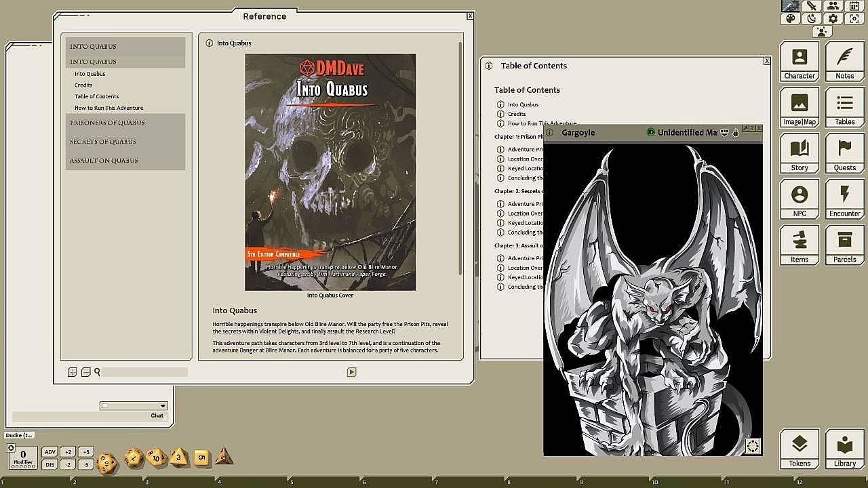This screenshot has width=868, height=488.
Task: Open the Tokens panel
Action: 800,449
